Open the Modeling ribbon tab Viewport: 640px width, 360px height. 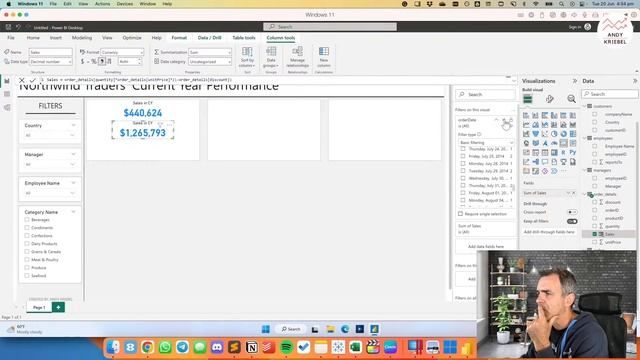[82, 38]
